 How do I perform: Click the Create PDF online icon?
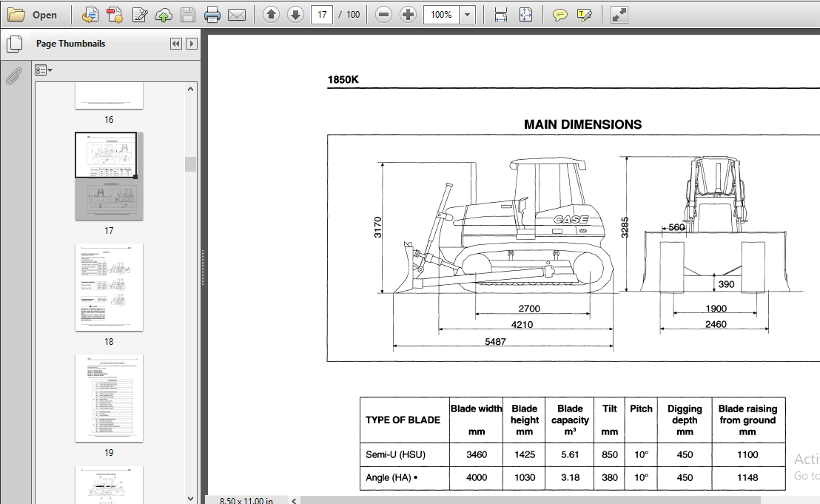[x=90, y=15]
